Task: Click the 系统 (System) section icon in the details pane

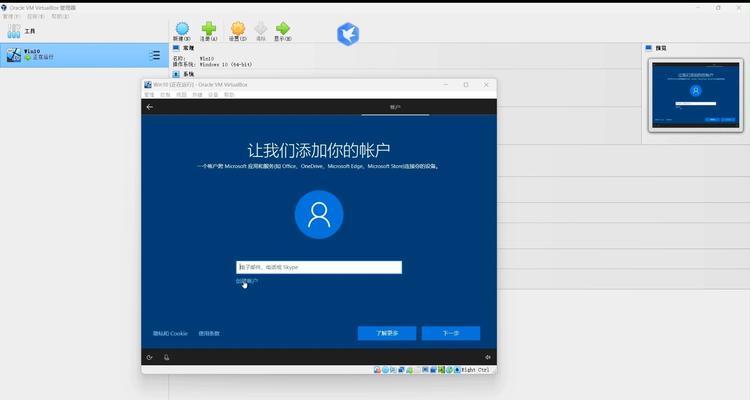Action: [x=176, y=74]
